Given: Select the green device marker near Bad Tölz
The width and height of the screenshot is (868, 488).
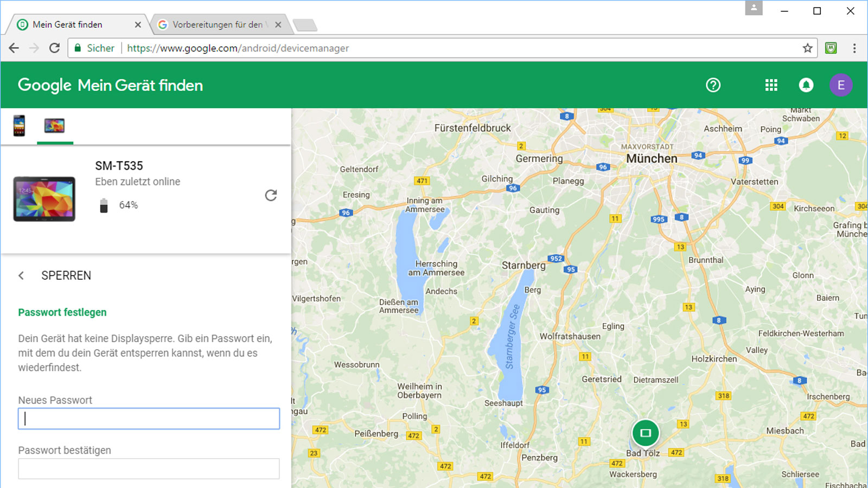Looking at the screenshot, I should point(647,433).
